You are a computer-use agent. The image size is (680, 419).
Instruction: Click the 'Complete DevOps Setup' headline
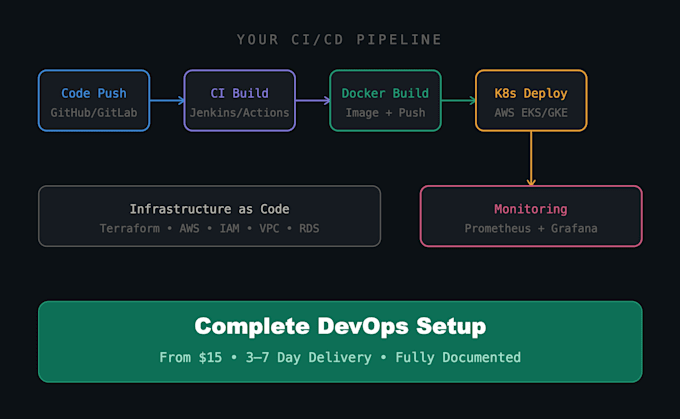(x=340, y=326)
